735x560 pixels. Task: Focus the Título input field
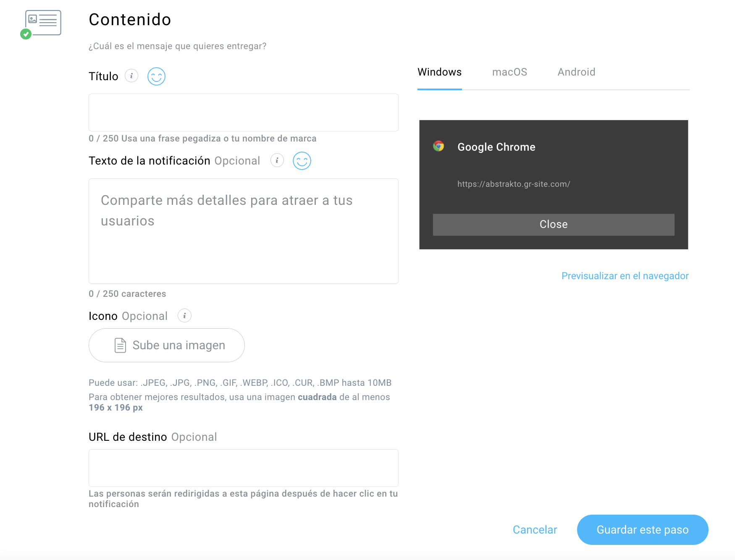(x=244, y=113)
